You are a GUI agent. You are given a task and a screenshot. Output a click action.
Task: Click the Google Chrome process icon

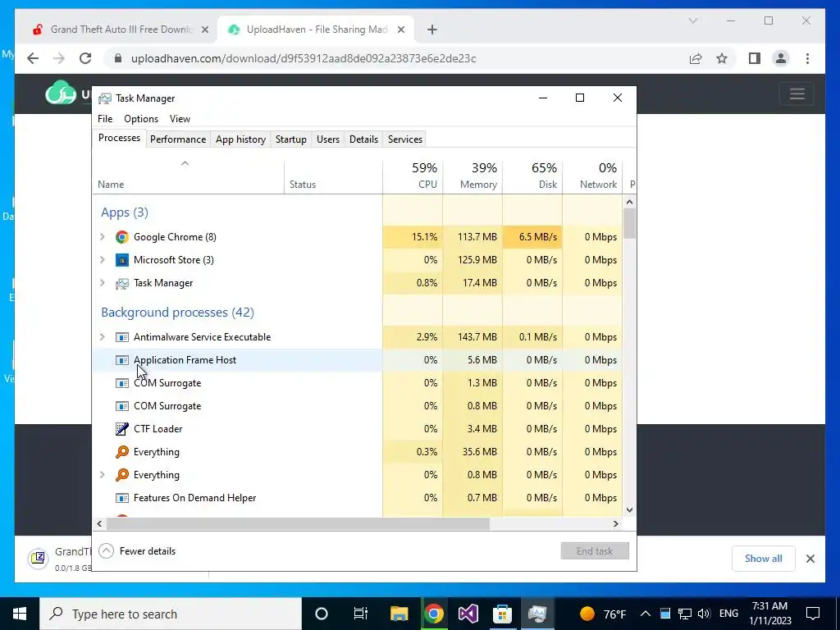[x=122, y=237]
